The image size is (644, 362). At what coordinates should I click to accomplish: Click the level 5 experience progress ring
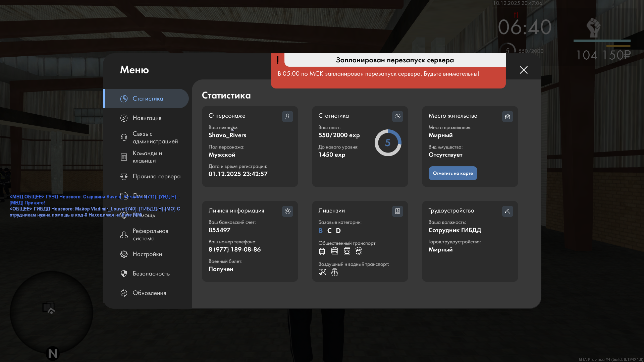388,143
